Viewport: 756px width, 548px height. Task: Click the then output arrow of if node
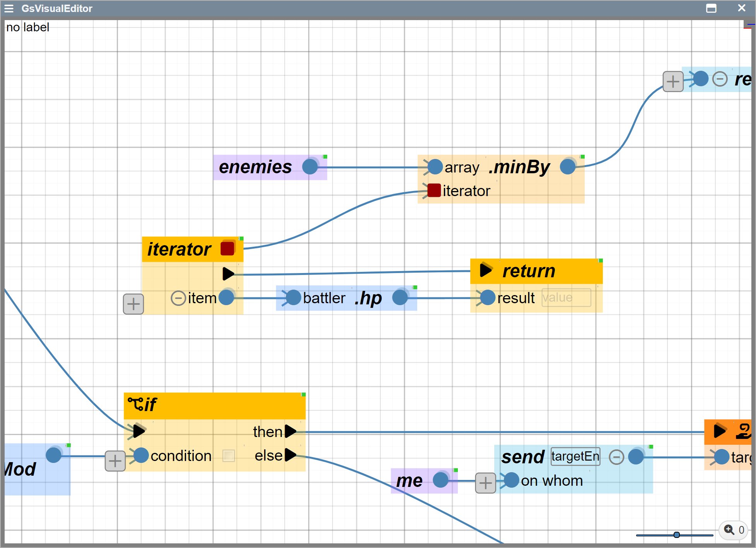(x=290, y=431)
